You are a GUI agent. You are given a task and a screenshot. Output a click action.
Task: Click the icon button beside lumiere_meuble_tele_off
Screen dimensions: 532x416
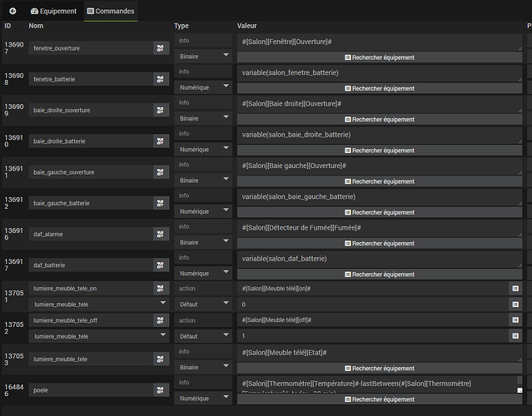point(160,320)
